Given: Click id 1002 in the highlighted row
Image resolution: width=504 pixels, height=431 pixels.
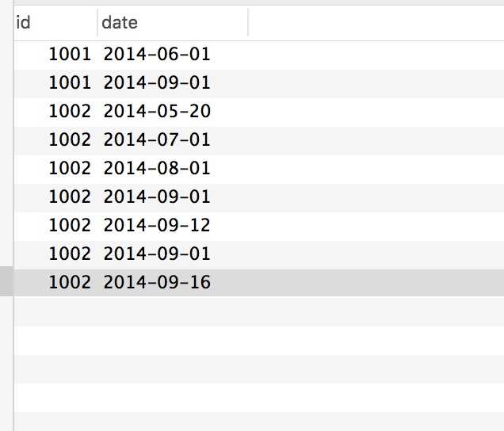Looking at the screenshot, I should [70, 283].
